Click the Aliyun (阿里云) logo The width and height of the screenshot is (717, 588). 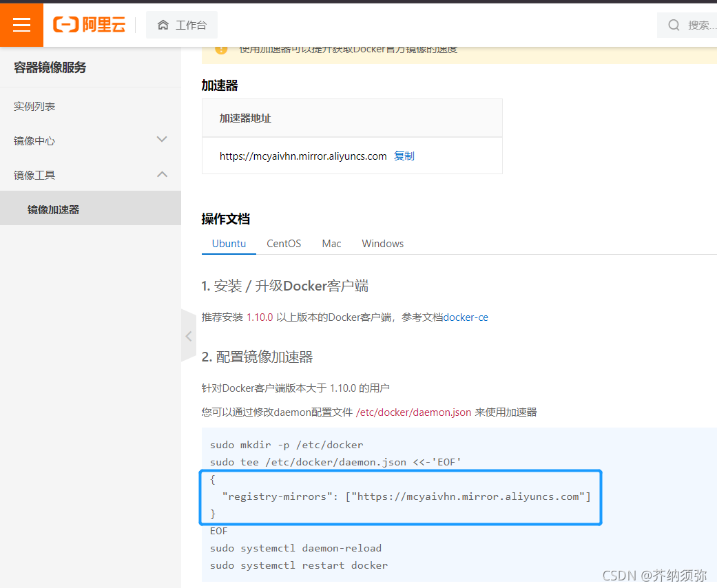(x=90, y=24)
